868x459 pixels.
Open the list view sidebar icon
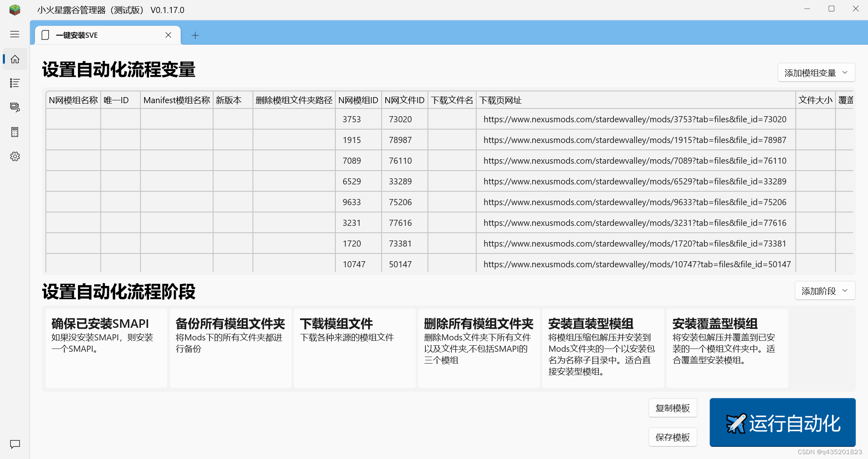point(15,83)
